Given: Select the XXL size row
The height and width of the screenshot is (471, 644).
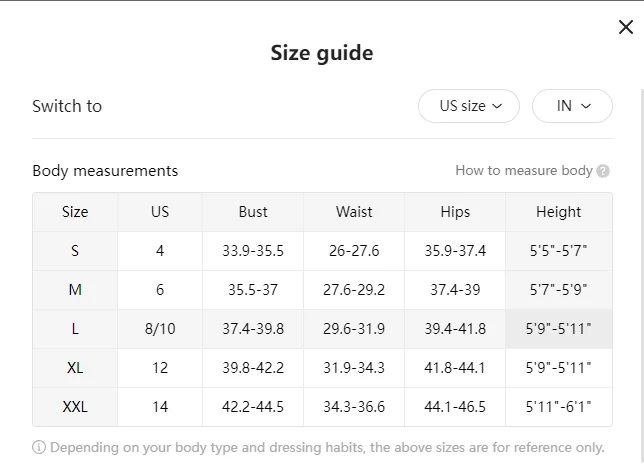Looking at the screenshot, I should coord(322,407).
